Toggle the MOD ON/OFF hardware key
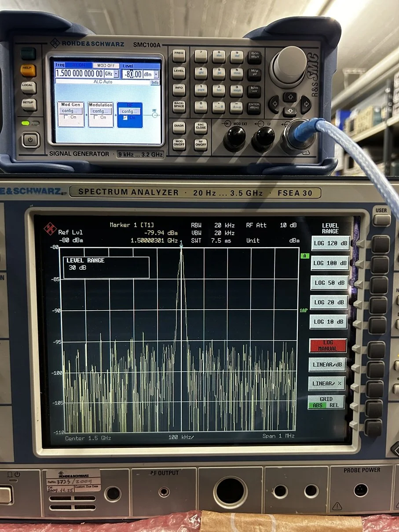 point(179,144)
